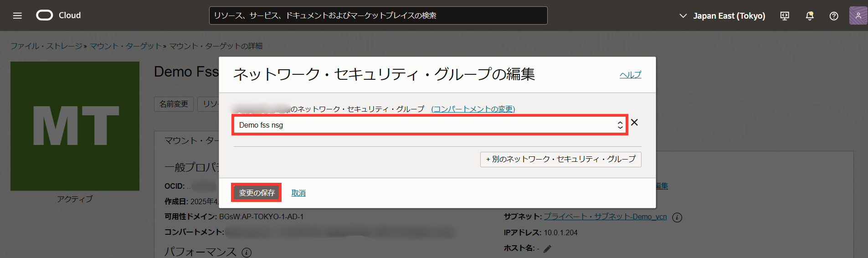The width and height of the screenshot is (868, 258).
Task: Open the notifications bell
Action: (810, 16)
